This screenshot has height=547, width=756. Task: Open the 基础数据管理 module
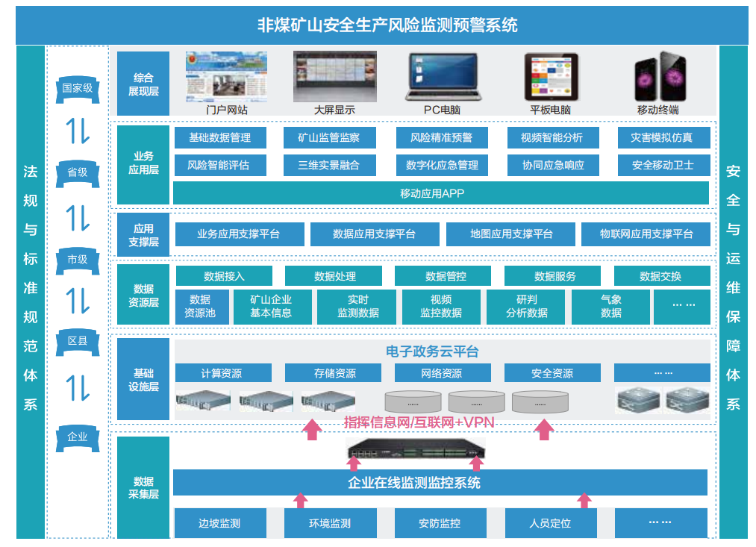pyautogui.click(x=219, y=138)
